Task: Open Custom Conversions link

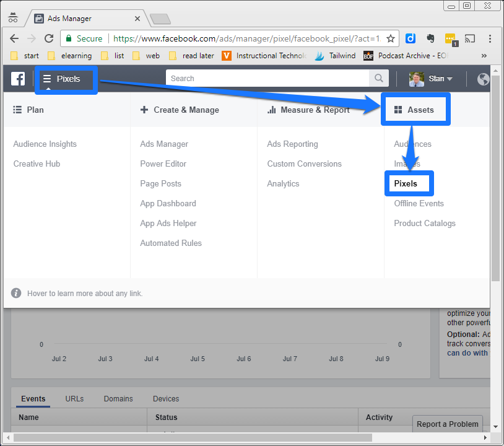Action: click(x=304, y=164)
